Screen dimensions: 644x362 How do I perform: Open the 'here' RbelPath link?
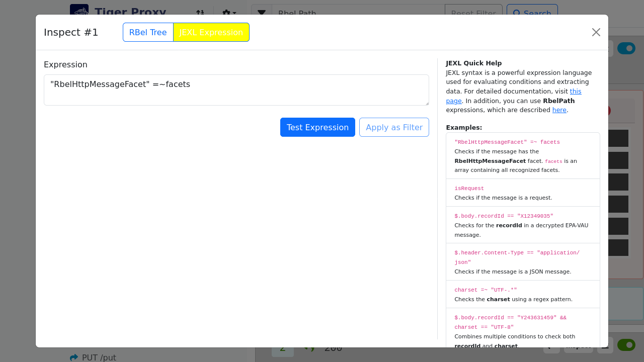point(559,110)
